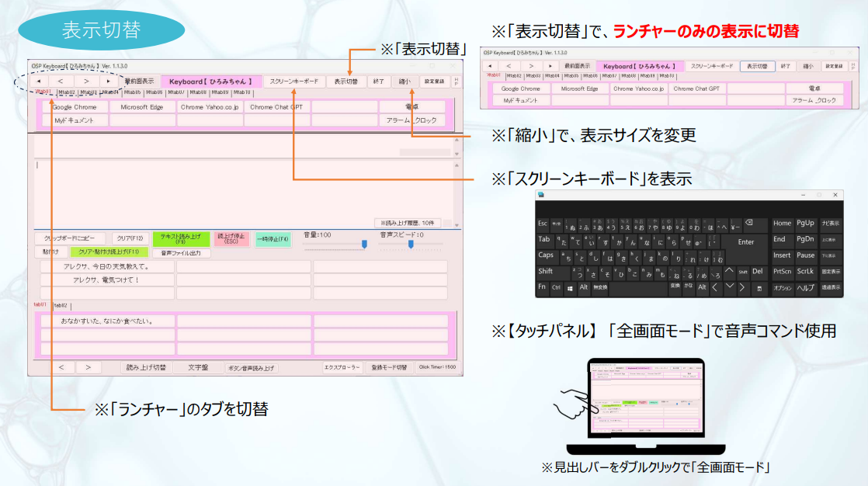Click the 音声スピード:0 slider handle
The height and width of the screenshot is (486, 868).
click(411, 244)
